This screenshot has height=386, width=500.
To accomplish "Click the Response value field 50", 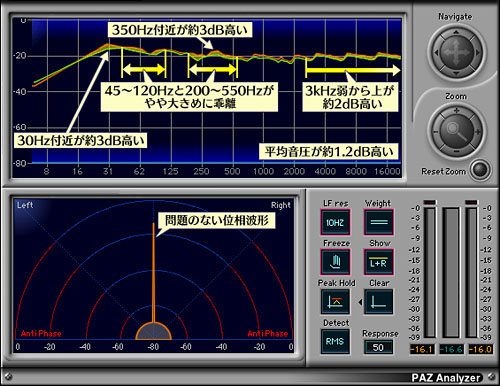I will point(378,347).
